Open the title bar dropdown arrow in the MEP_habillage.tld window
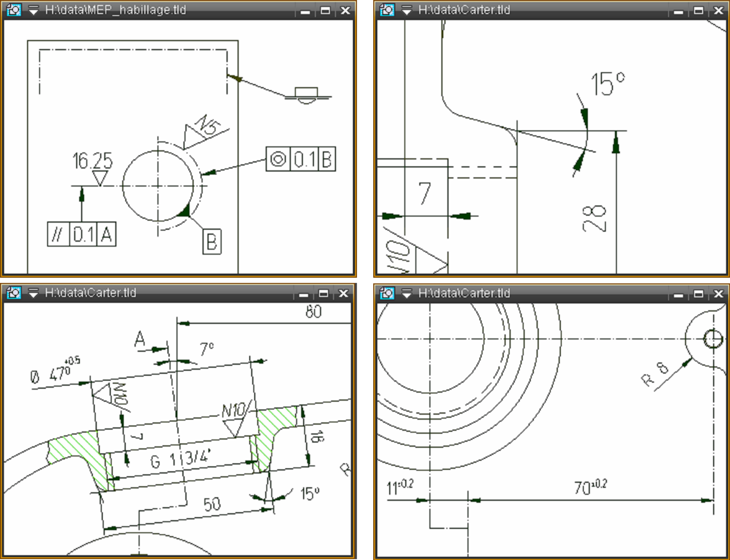This screenshot has height=560, width=730. pyautogui.click(x=33, y=10)
